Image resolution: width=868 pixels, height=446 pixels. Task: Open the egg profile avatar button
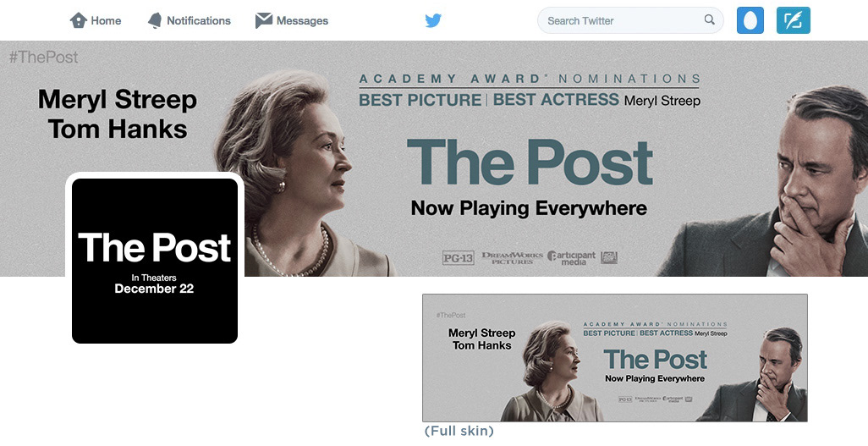point(750,20)
